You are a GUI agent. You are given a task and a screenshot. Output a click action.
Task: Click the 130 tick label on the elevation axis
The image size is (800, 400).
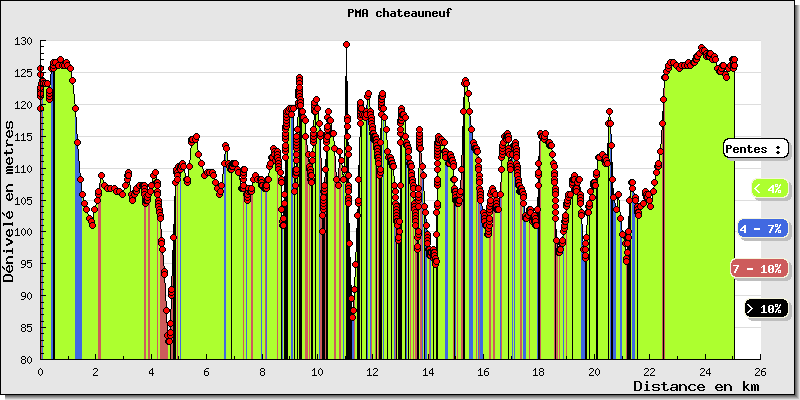click(x=24, y=42)
